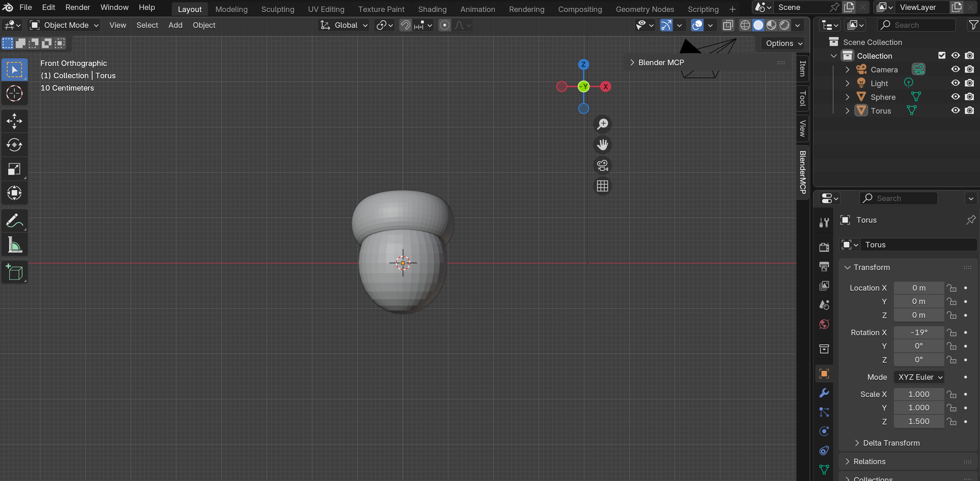Select the Move tool
Image resolution: width=980 pixels, height=481 pixels.
coord(14,121)
